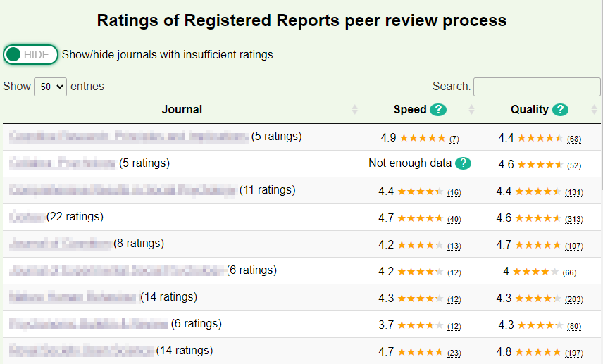Sort table by Quality column label
Image resolution: width=603 pixels, height=364 pixels.
(x=530, y=110)
